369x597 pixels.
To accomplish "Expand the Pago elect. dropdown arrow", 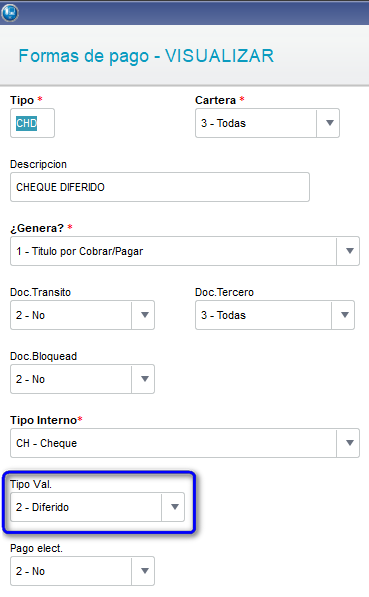I will 144,571.
